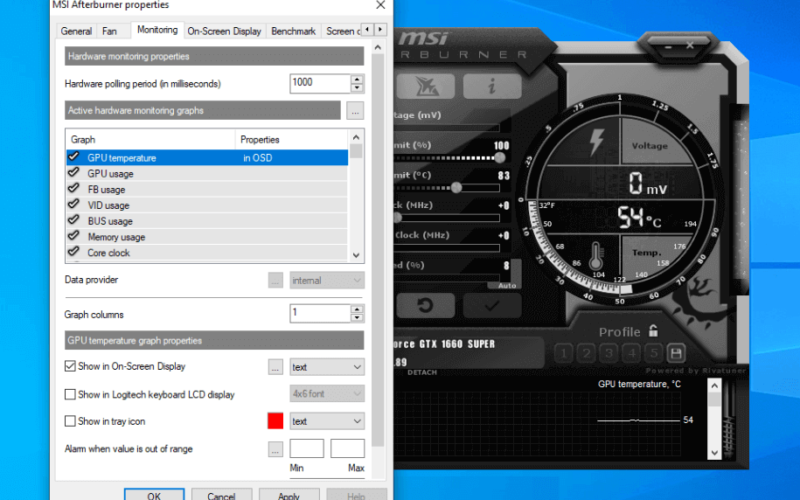800x500 pixels.
Task: Click the OK button
Action: (154, 495)
